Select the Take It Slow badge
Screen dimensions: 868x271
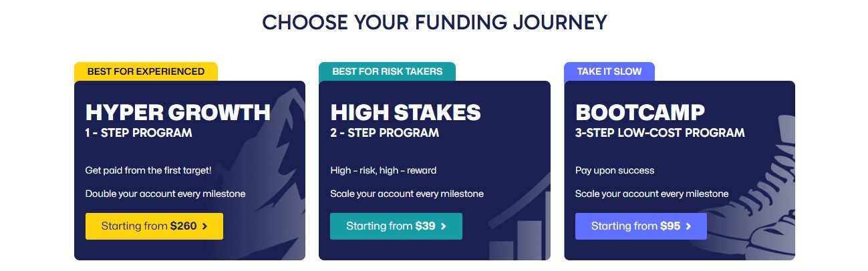click(609, 71)
